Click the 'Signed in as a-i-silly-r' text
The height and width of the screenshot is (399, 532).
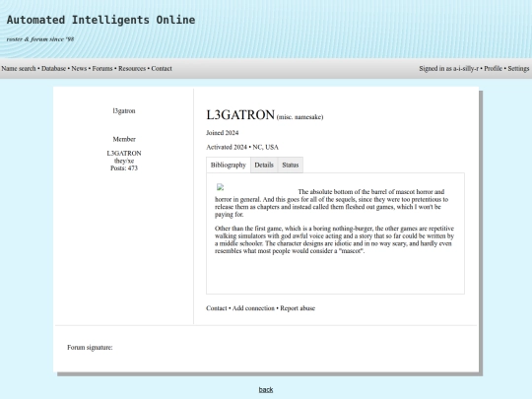(449, 69)
